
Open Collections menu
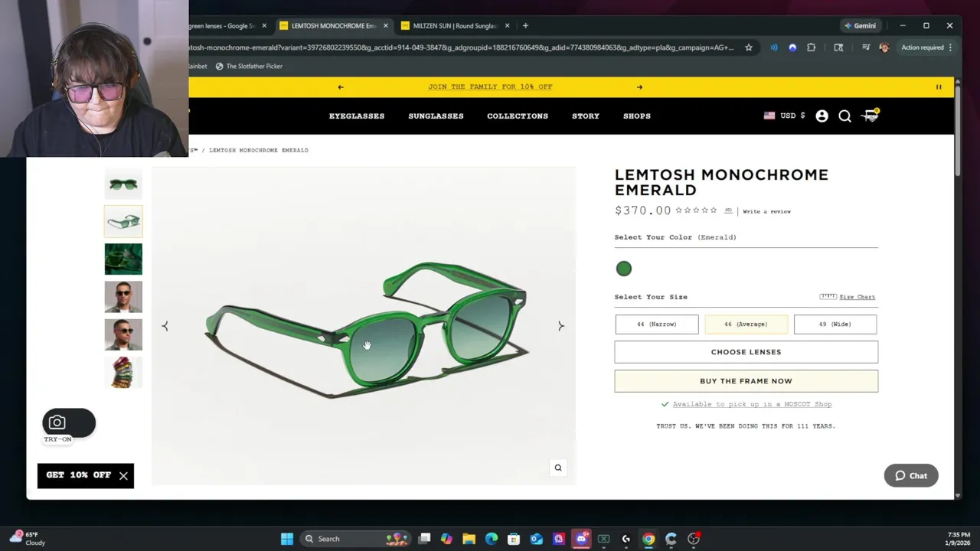click(x=518, y=116)
